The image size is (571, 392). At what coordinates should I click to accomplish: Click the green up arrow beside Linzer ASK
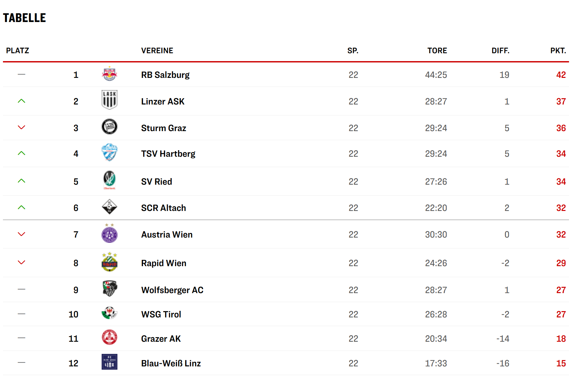click(x=21, y=101)
